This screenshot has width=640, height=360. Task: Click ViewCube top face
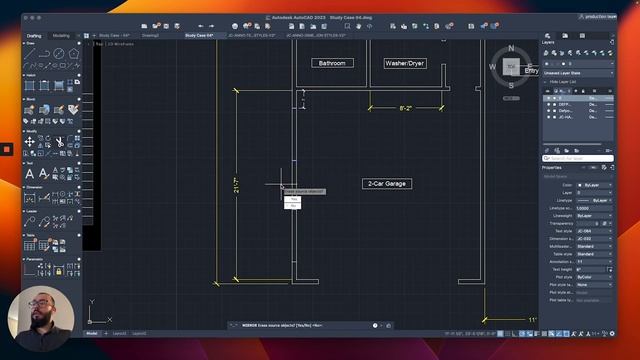pos(511,67)
